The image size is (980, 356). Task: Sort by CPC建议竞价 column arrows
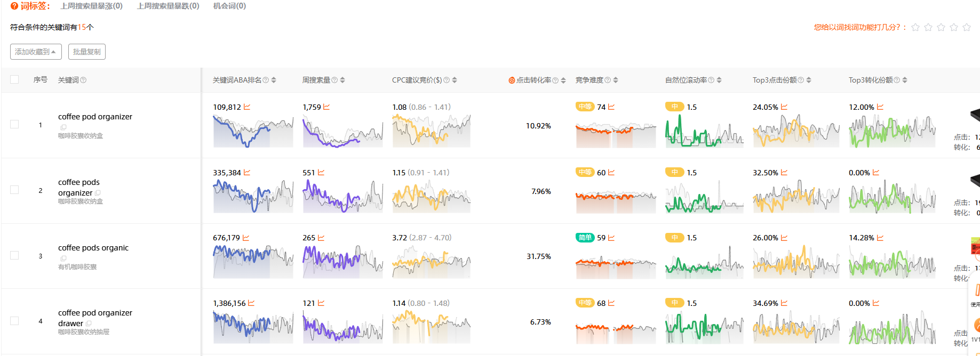pyautogui.click(x=455, y=80)
